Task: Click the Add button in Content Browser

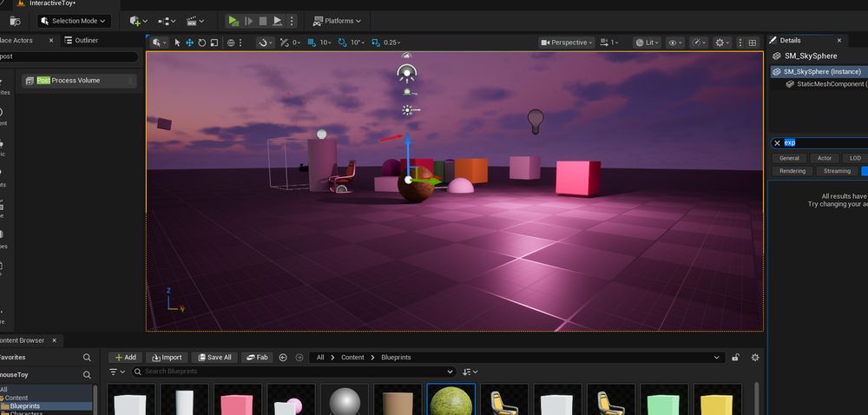Action: pos(126,358)
